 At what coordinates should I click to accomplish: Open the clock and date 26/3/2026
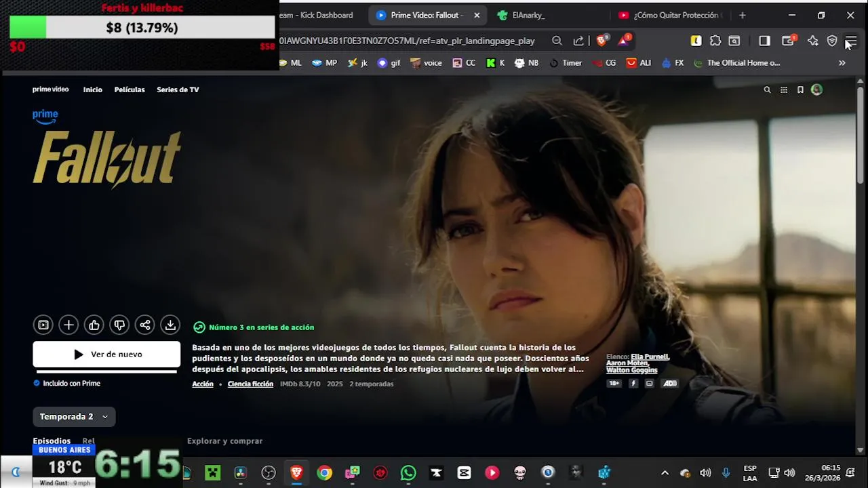click(822, 473)
